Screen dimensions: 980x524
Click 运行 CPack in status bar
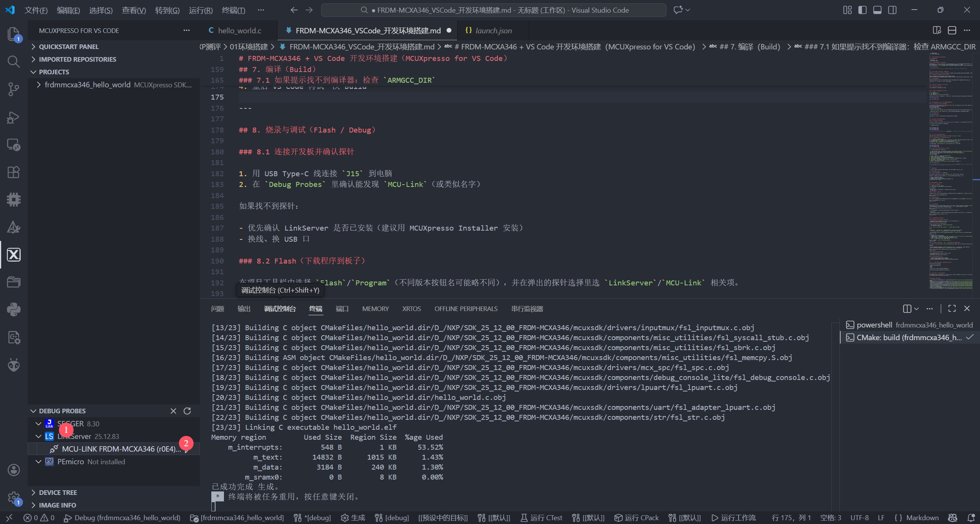coord(637,518)
